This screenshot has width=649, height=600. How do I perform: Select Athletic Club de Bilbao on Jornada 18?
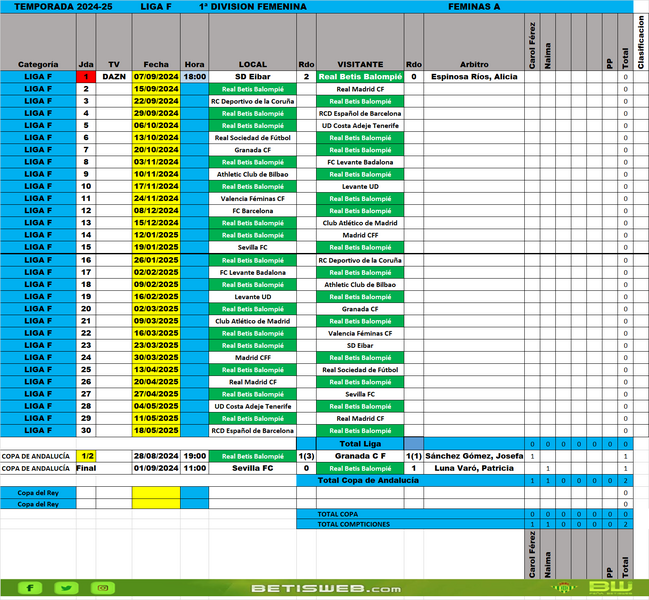tap(360, 285)
